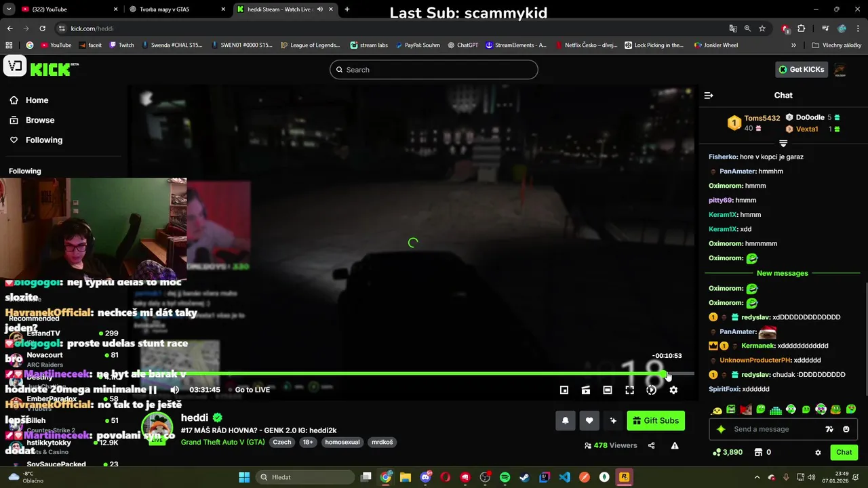Open the video player settings gear
The image size is (868, 488).
pos(673,390)
